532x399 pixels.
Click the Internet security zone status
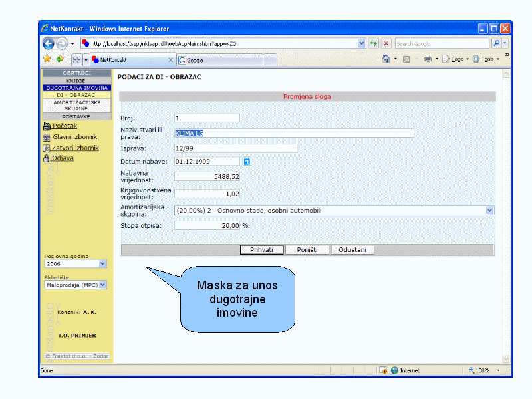(406, 370)
